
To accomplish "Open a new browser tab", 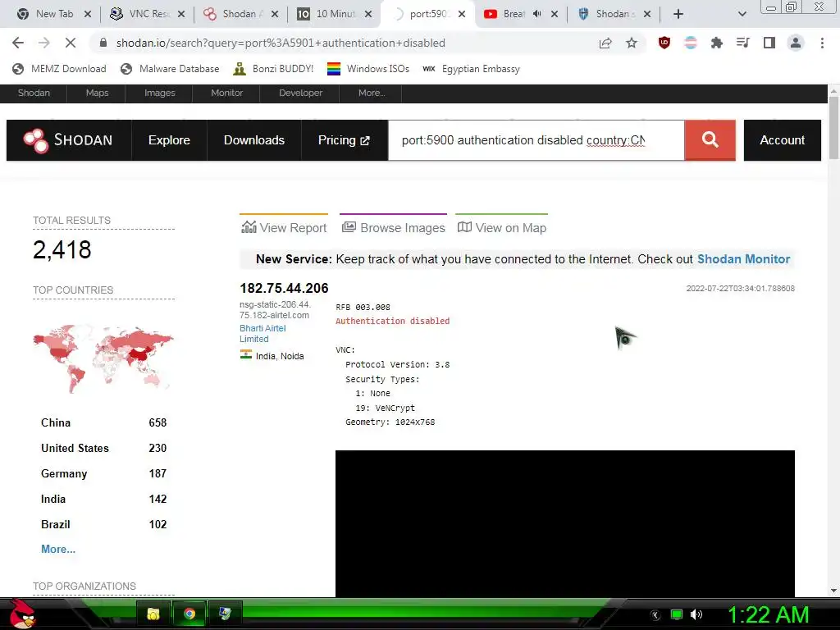I will pyautogui.click(x=678, y=14).
